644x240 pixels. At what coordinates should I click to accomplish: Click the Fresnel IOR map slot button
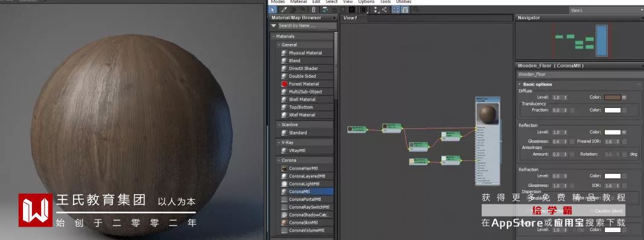[624, 142]
